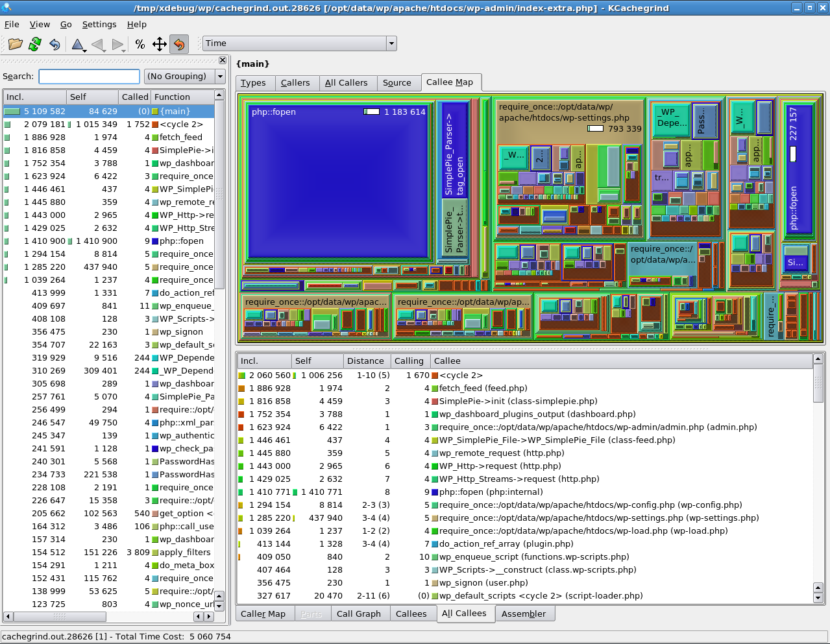Image resolution: width=830 pixels, height=644 pixels.
Task: Switch to the Call Graph tab
Action: coord(359,614)
